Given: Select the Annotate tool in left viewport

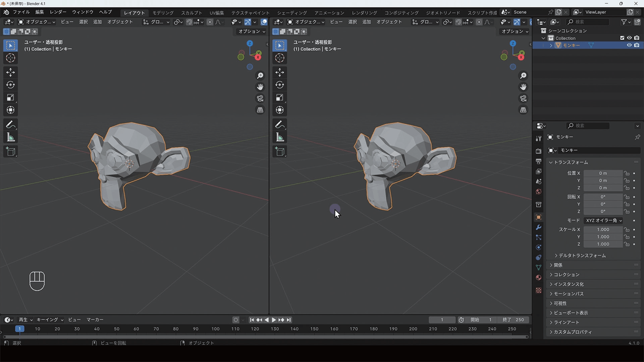Looking at the screenshot, I should pos(10,125).
